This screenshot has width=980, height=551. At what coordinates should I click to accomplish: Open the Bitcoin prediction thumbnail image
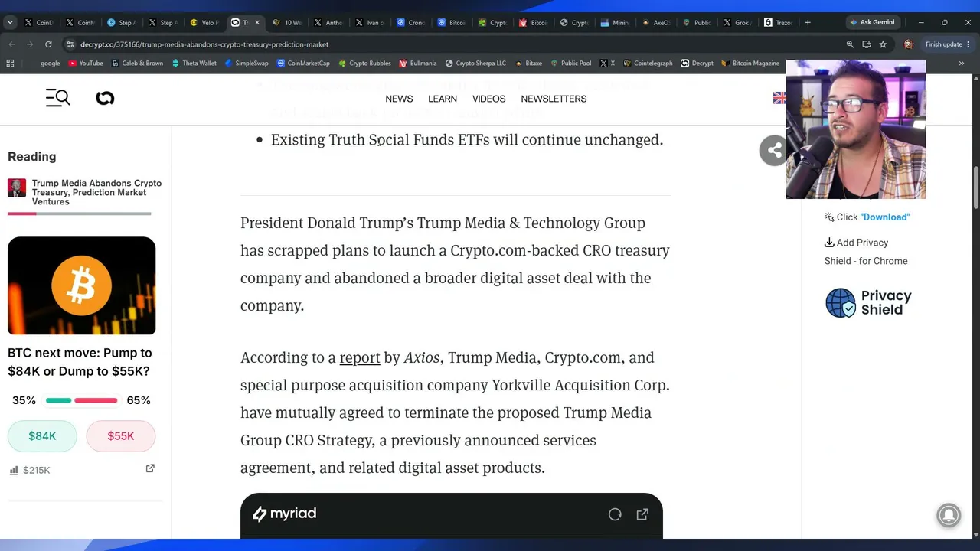pyautogui.click(x=81, y=285)
